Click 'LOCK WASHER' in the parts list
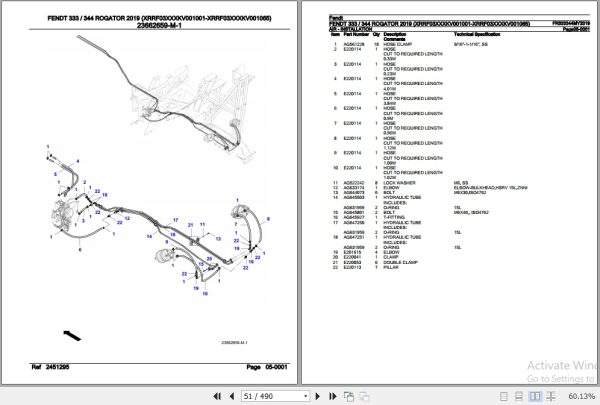 pyautogui.click(x=399, y=183)
